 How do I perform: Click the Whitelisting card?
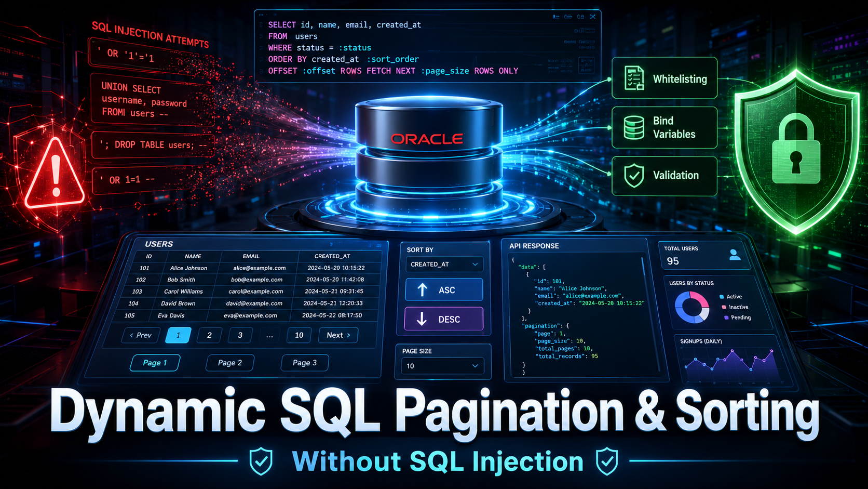(x=664, y=78)
